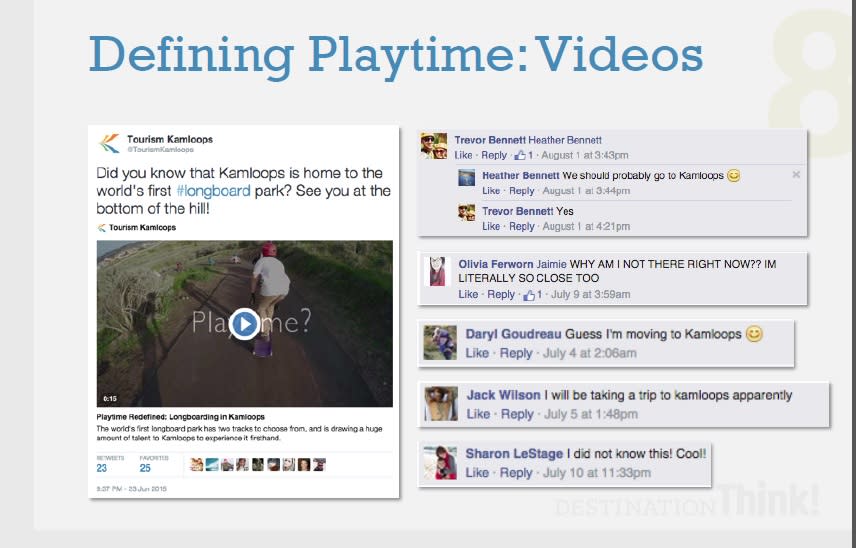Dismiss Heather Bennett's reply with the X

[796, 175]
